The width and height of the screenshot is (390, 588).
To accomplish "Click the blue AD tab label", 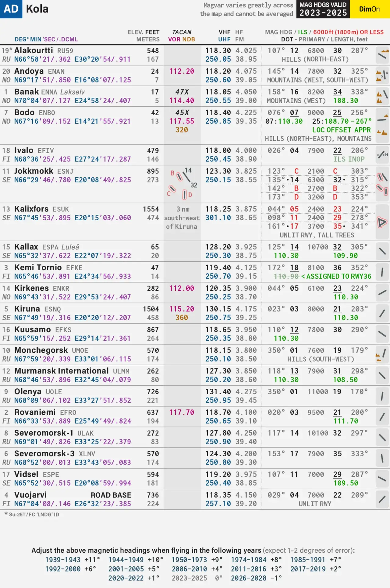I will pyautogui.click(x=11, y=9).
